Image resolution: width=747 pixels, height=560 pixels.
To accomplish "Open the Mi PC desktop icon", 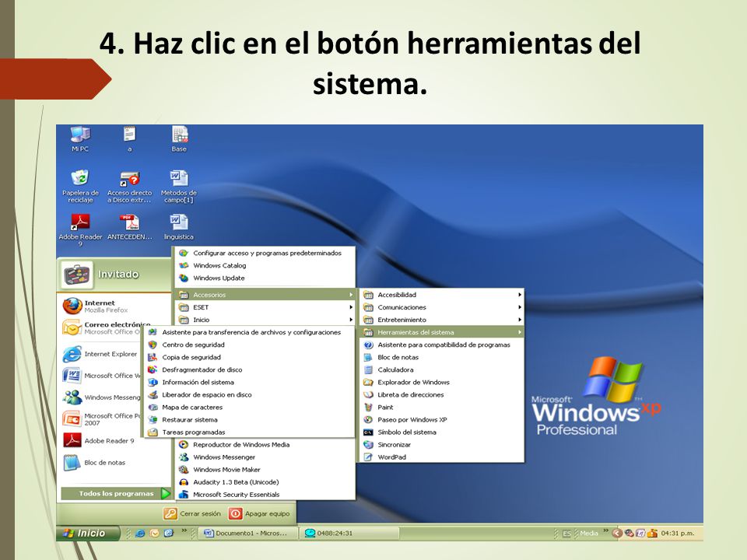I will (80, 138).
